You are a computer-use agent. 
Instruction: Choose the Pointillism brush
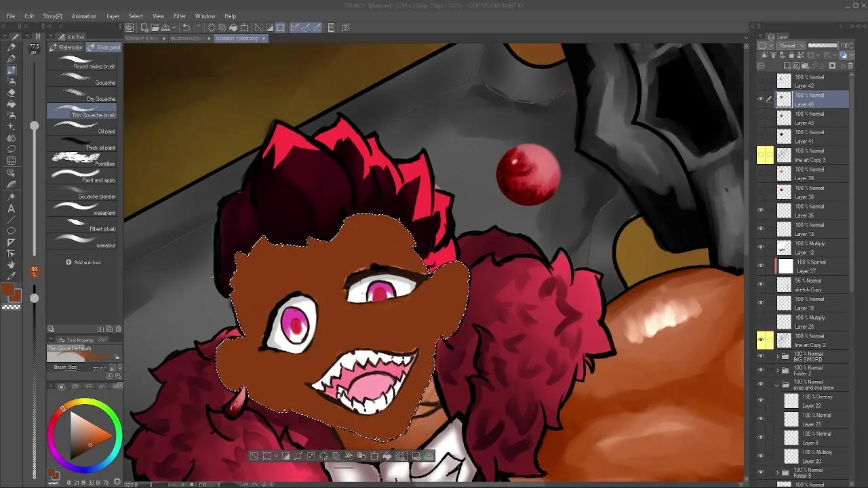tap(82, 161)
